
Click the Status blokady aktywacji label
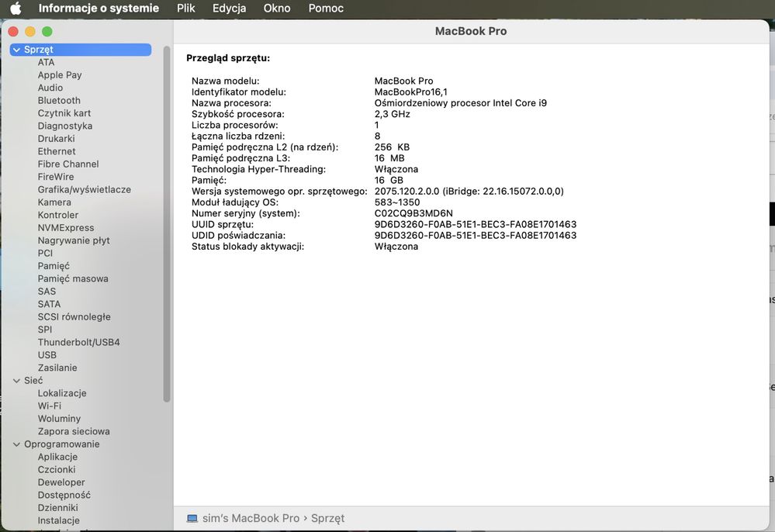click(x=247, y=247)
